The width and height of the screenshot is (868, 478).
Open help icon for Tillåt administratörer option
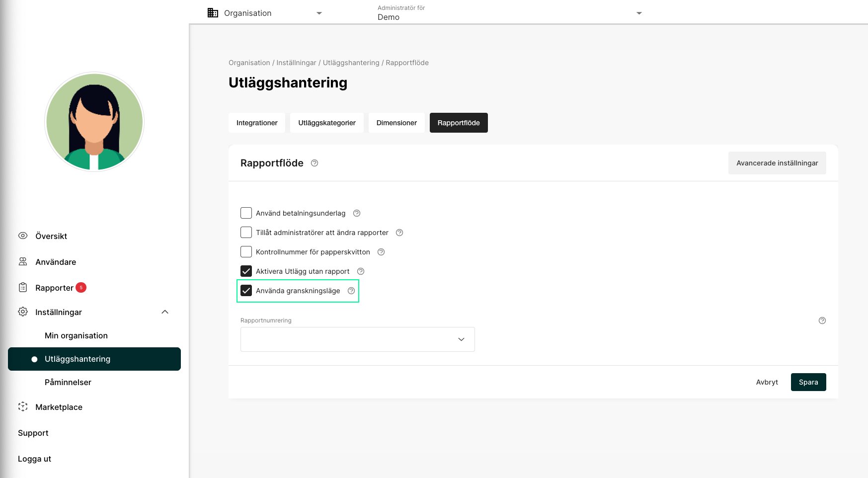[399, 233]
